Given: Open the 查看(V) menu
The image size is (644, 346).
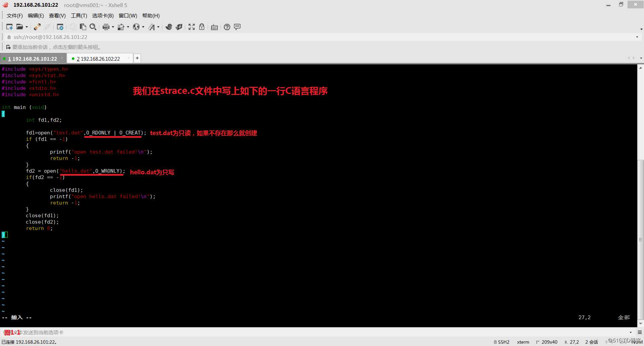Looking at the screenshot, I should (57, 16).
